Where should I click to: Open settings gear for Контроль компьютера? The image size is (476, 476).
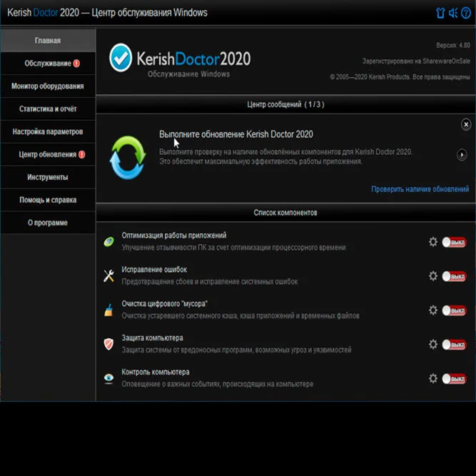(x=433, y=378)
